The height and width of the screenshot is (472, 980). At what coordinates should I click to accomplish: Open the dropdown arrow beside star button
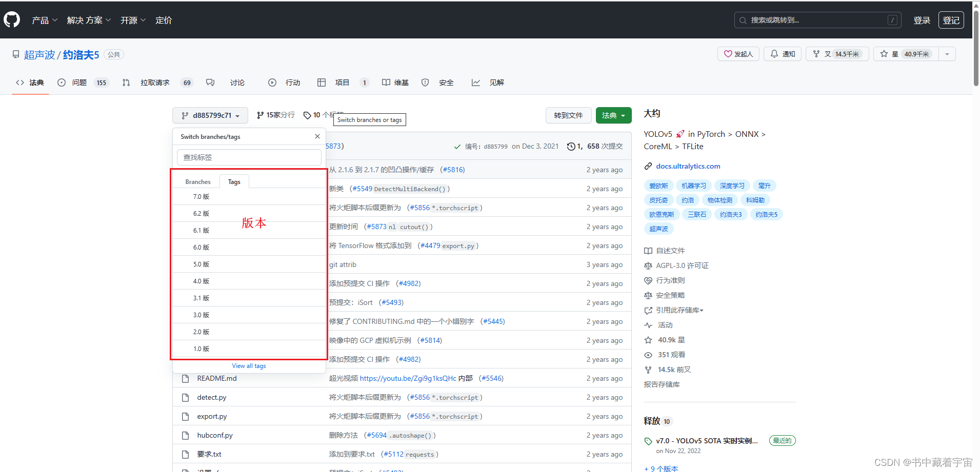point(947,54)
